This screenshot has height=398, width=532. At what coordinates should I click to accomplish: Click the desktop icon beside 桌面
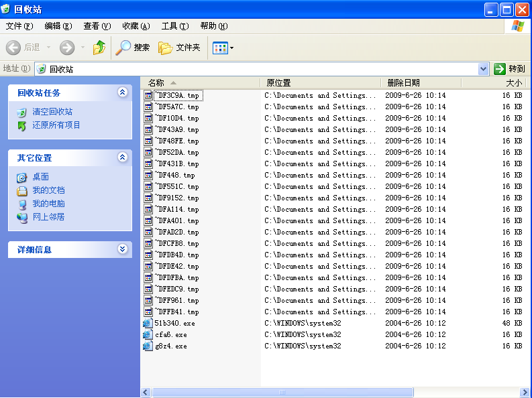(21, 177)
